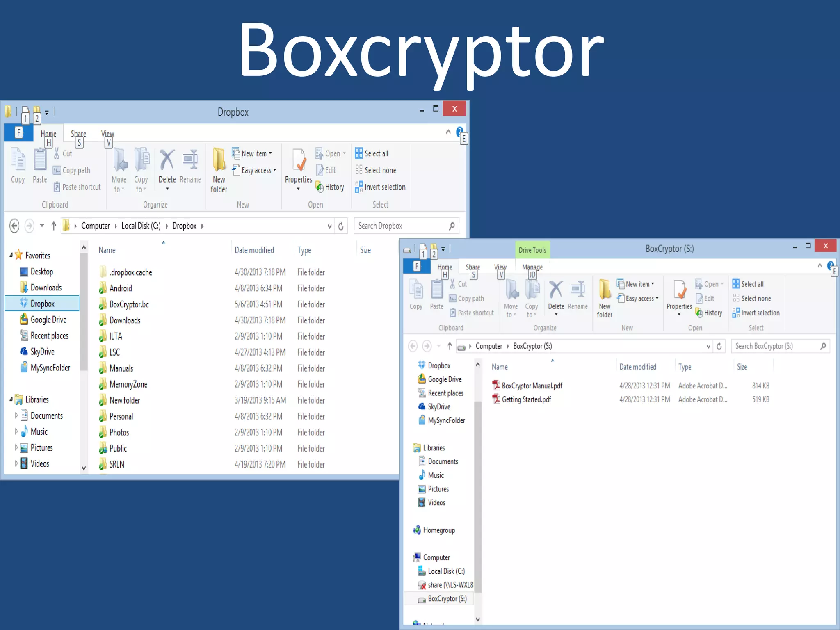Screen dimensions: 840x630
Task: Select Local Disk (C:) in BoxCryptor sidebar
Action: point(441,571)
